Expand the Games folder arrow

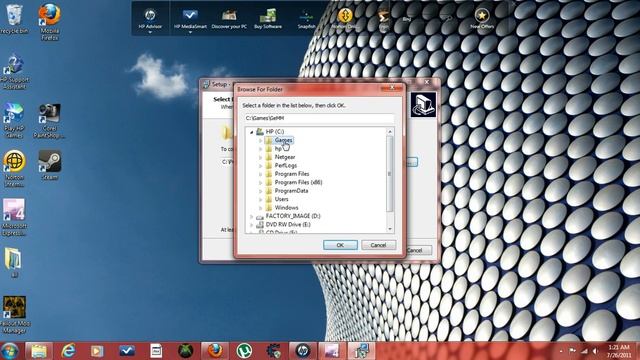pos(260,140)
